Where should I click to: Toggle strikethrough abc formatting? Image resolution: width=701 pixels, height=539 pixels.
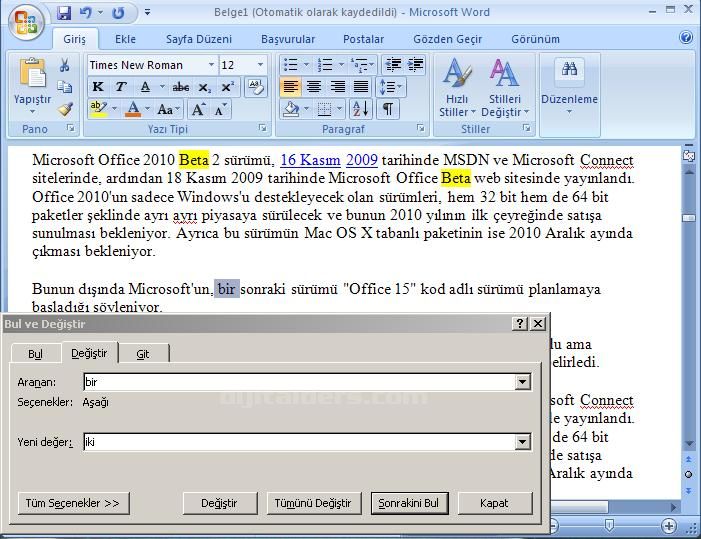point(181,87)
